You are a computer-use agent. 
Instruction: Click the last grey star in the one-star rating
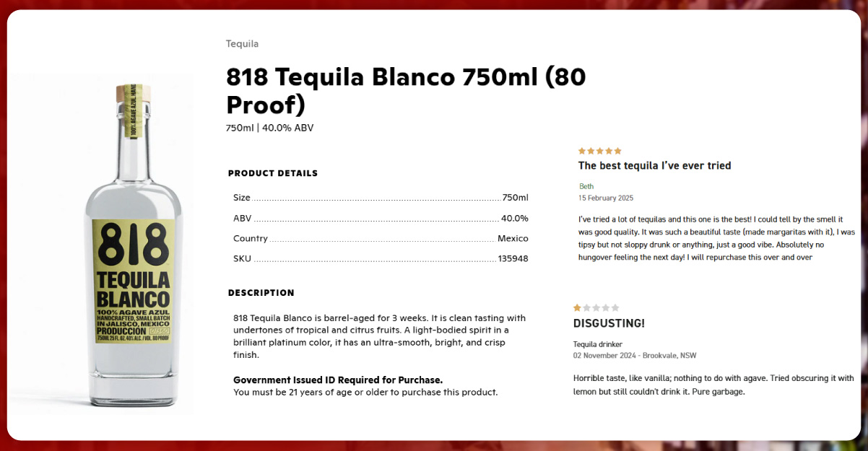click(x=615, y=307)
